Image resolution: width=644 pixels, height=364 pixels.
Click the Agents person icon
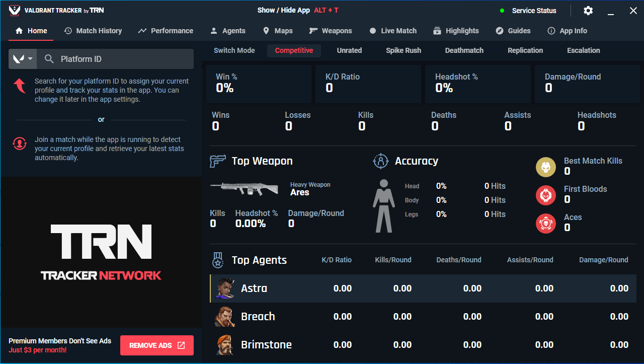click(214, 31)
